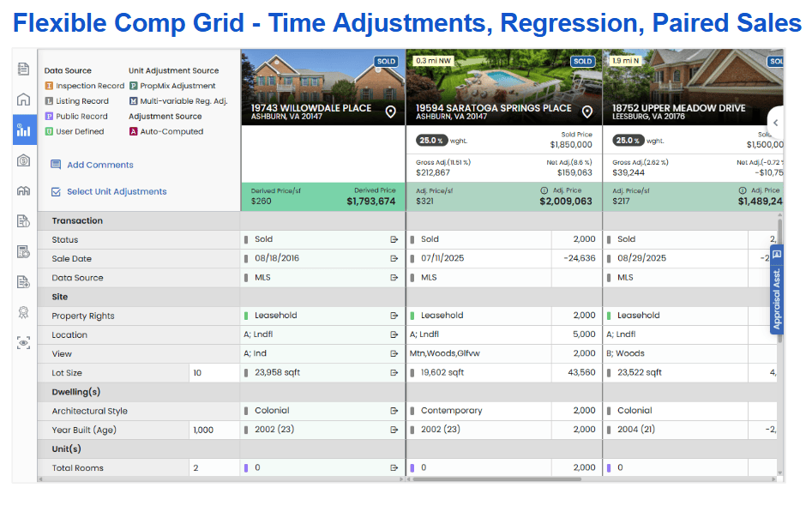Screen dimensions: 812x506
Task: Click the home icon in left sidebar
Action: (x=24, y=99)
